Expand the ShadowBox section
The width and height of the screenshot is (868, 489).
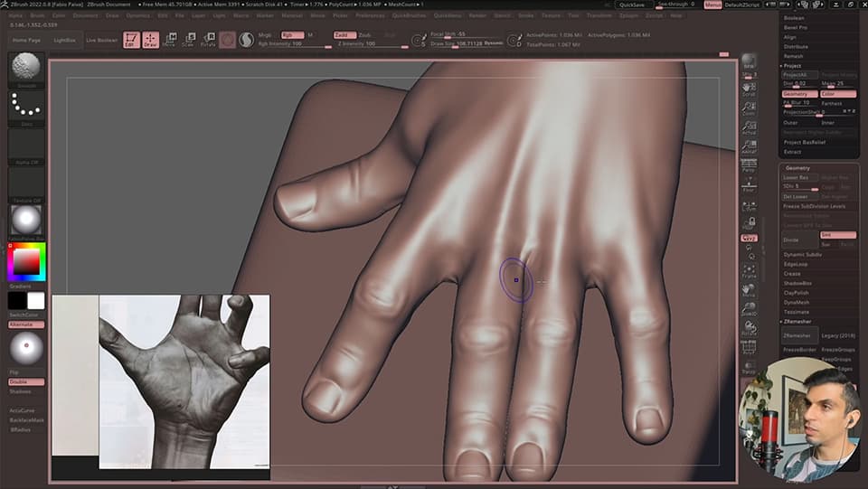(x=797, y=283)
